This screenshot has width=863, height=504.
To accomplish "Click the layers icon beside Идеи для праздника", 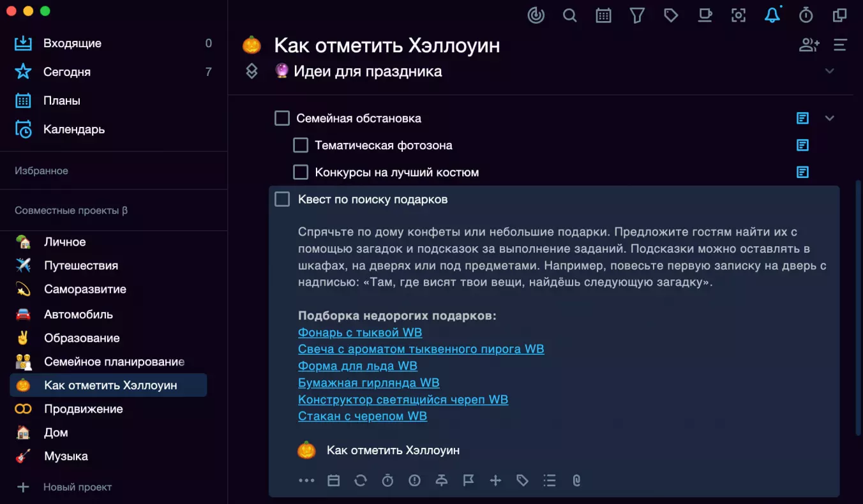I will 251,71.
